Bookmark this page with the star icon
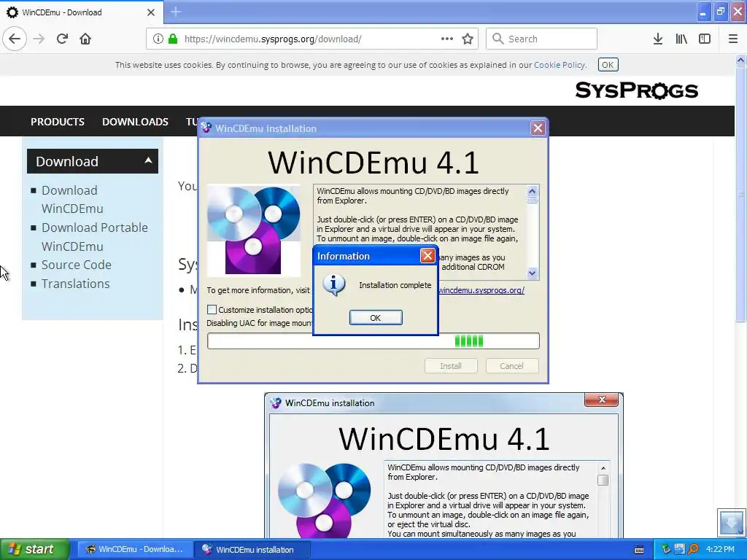The image size is (747, 560). tap(468, 39)
